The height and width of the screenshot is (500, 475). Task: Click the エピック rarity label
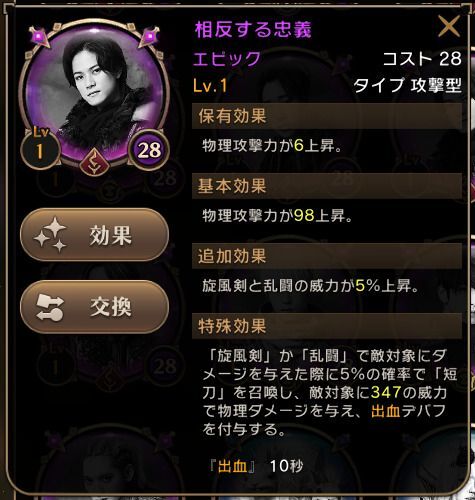(227, 59)
